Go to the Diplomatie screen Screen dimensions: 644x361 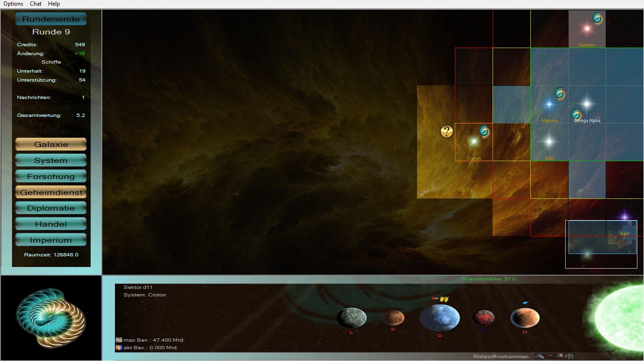point(51,208)
